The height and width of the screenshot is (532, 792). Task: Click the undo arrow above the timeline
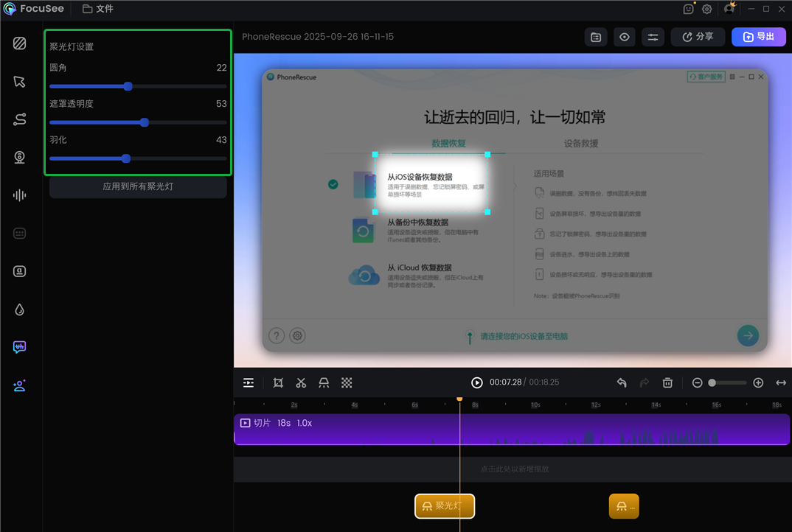(622, 382)
